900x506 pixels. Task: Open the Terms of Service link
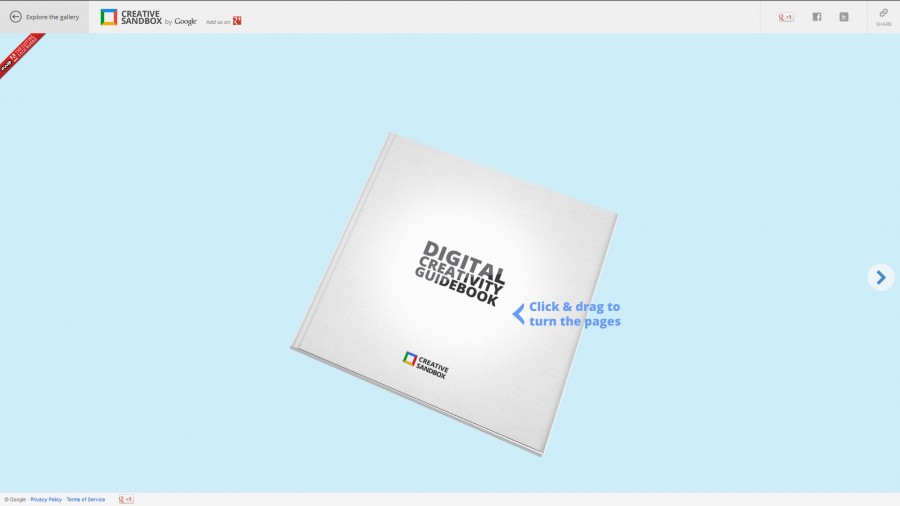[86, 500]
